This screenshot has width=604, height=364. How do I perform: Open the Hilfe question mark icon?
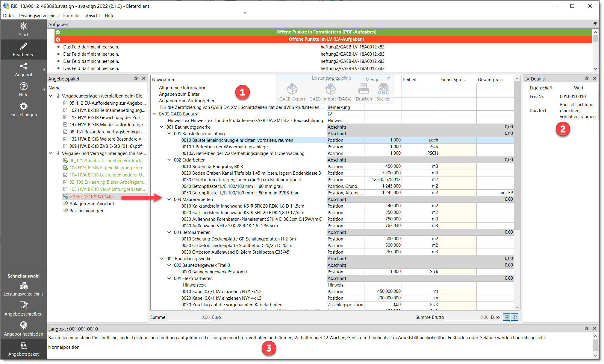tap(23, 86)
